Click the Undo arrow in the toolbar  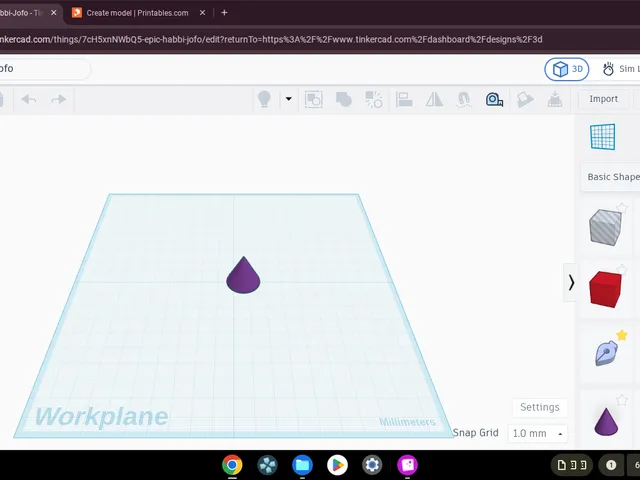click(x=29, y=99)
